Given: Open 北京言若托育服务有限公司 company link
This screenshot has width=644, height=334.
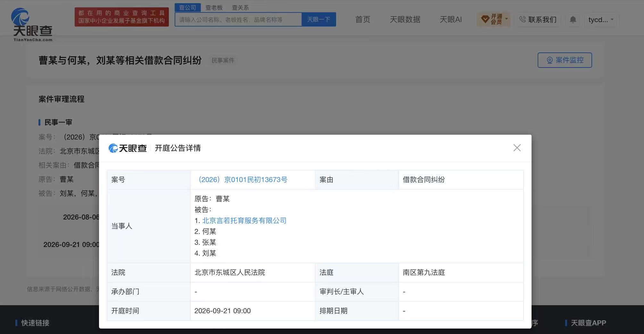Looking at the screenshot, I should 244,221.
